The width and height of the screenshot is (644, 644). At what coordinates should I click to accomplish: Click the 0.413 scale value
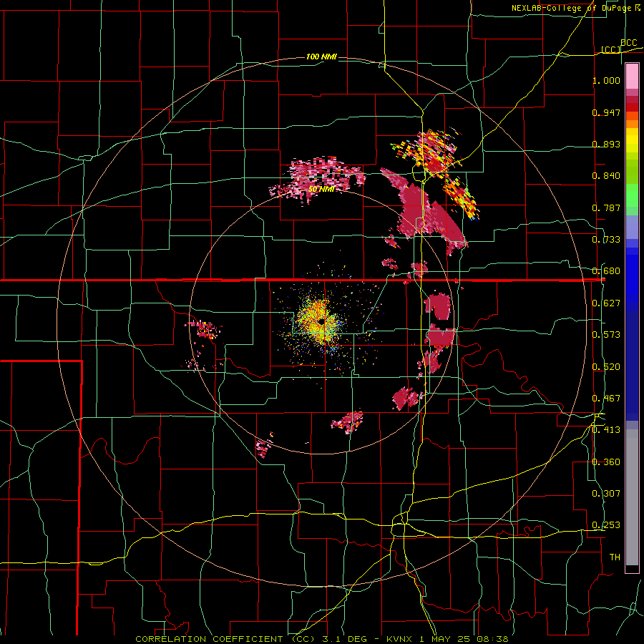tap(606, 430)
